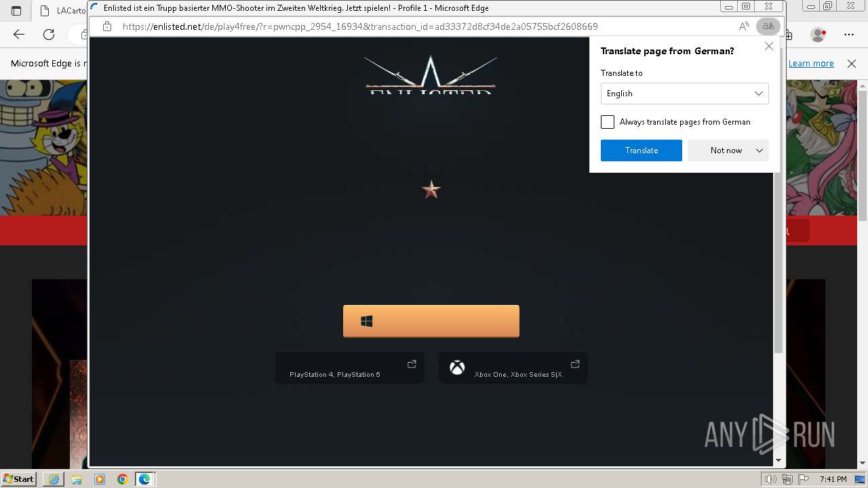The height and width of the screenshot is (488, 868).
Task: Click the 7:41 PM clock
Action: pyautogui.click(x=833, y=479)
